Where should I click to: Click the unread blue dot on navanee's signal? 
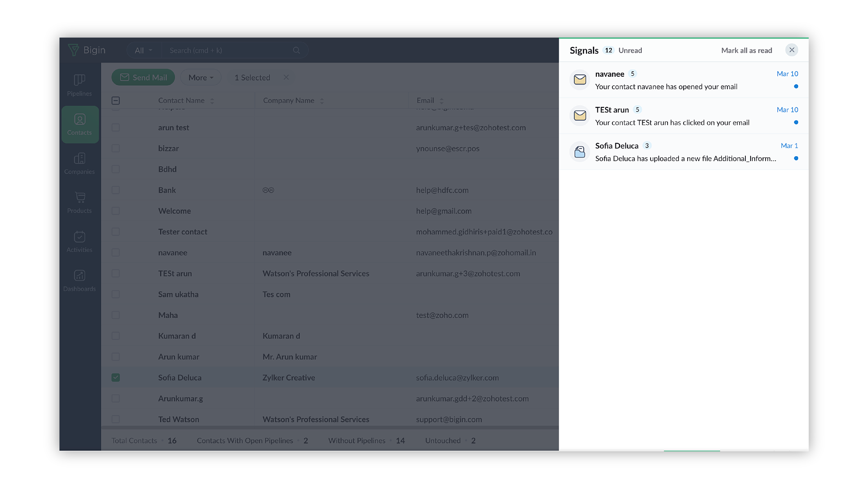point(796,86)
